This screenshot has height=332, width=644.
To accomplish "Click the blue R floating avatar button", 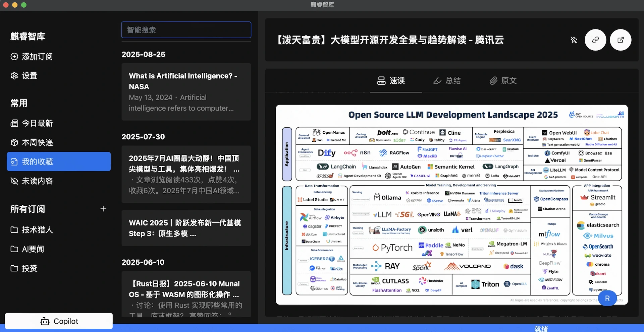I will click(607, 298).
